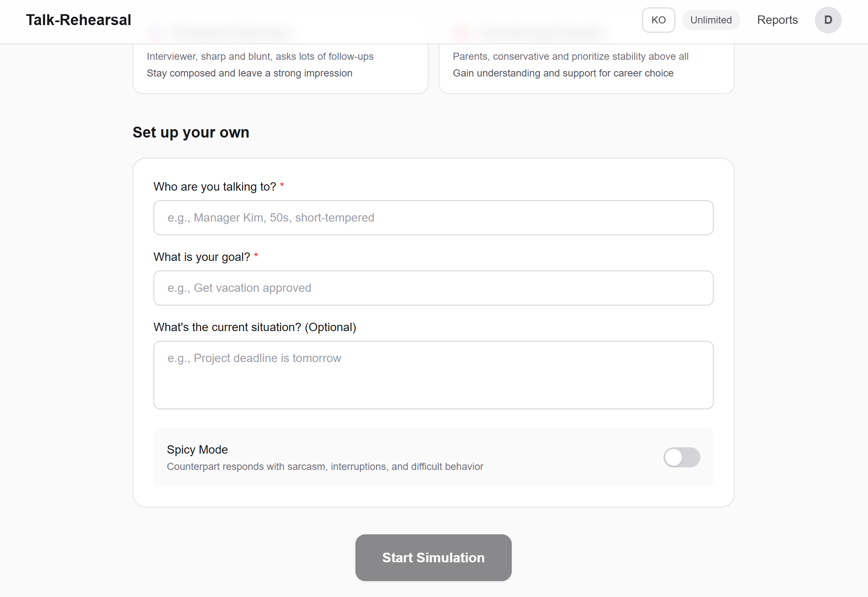Click the 'Set up your own' heading
The width and height of the screenshot is (868, 597).
coord(191,132)
